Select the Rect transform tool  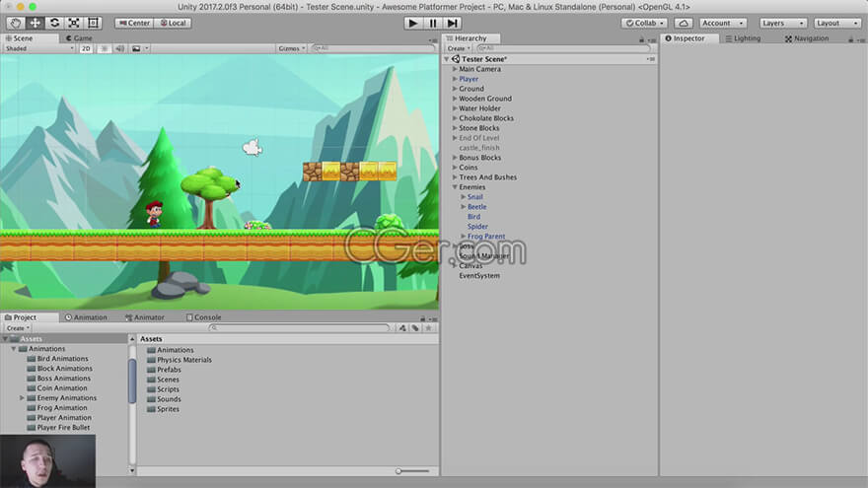(x=93, y=23)
